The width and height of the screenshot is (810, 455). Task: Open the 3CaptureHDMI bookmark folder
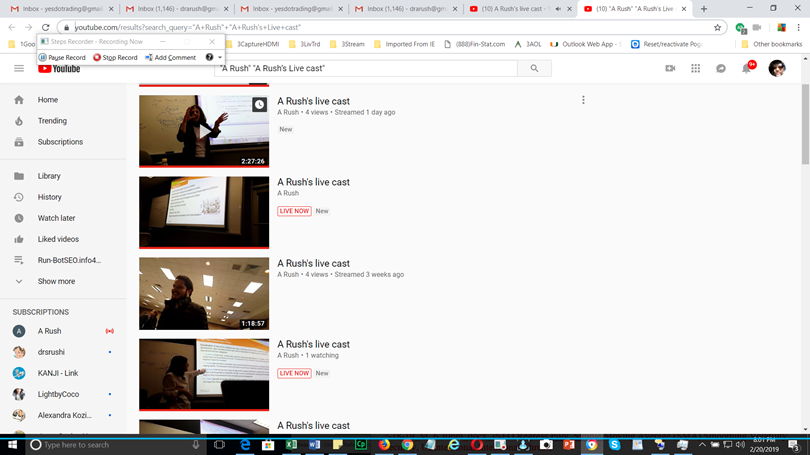253,44
